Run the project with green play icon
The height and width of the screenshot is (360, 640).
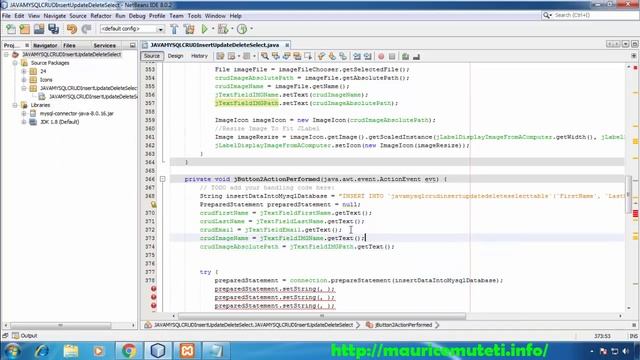pos(204,29)
